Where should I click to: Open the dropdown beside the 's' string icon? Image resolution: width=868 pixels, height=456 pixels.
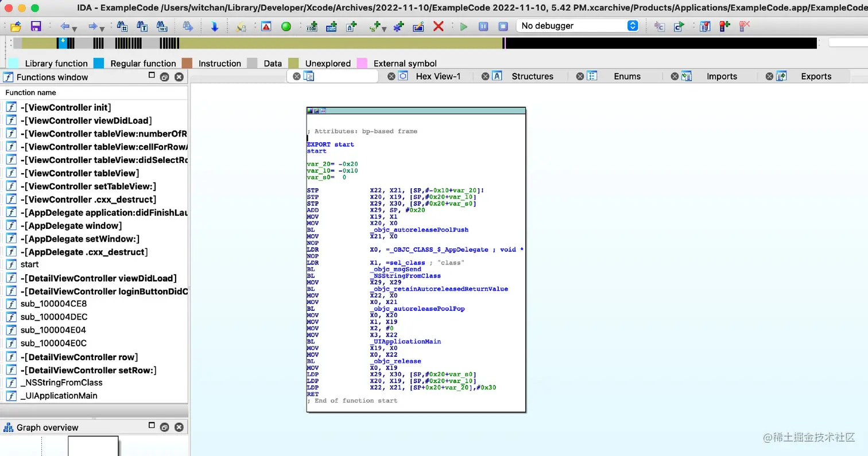(x=383, y=29)
